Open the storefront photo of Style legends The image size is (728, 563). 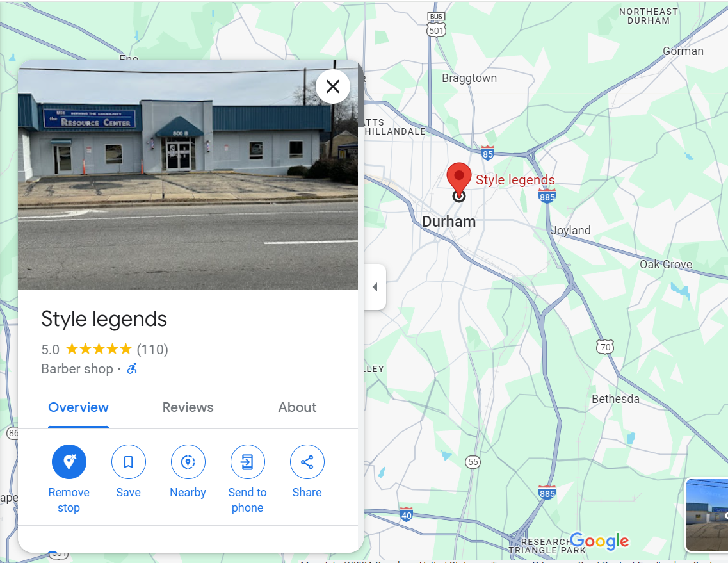click(x=188, y=175)
